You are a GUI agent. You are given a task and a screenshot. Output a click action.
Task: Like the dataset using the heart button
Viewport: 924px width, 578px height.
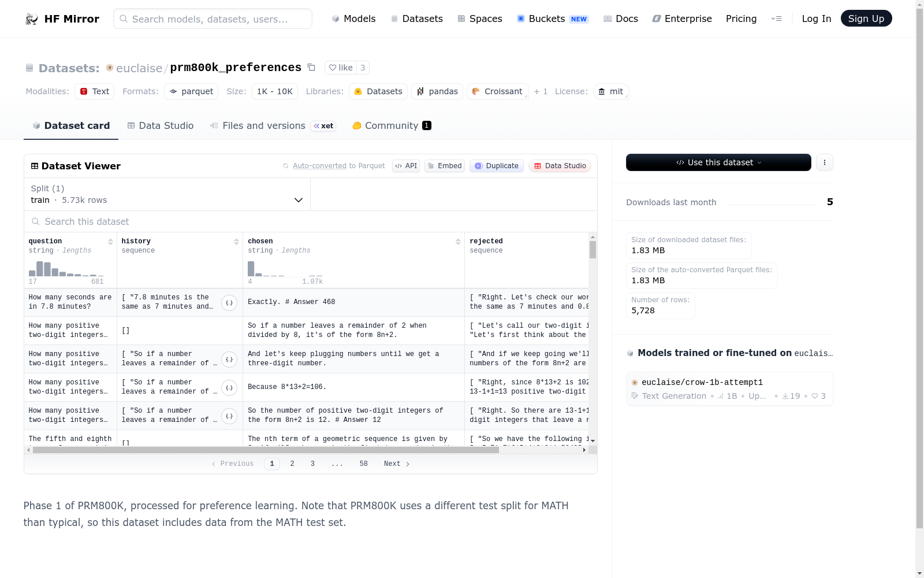coord(341,68)
